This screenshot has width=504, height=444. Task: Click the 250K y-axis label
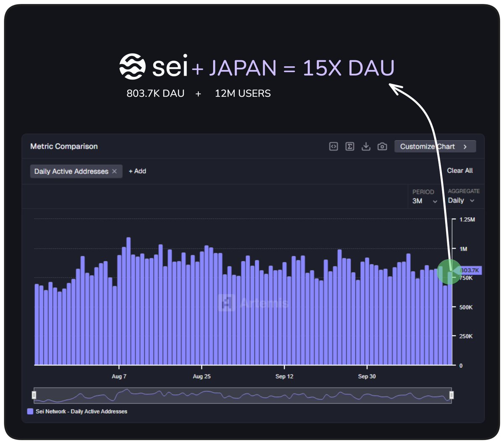466,336
